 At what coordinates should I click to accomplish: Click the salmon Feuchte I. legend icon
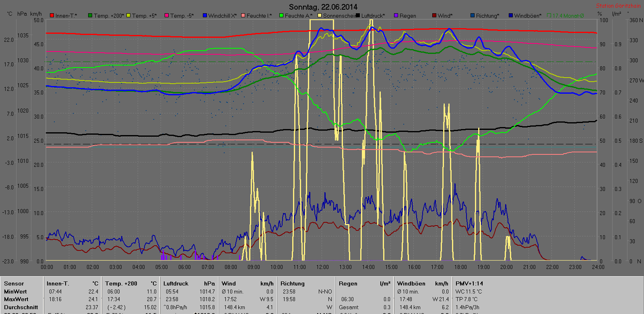click(x=243, y=16)
